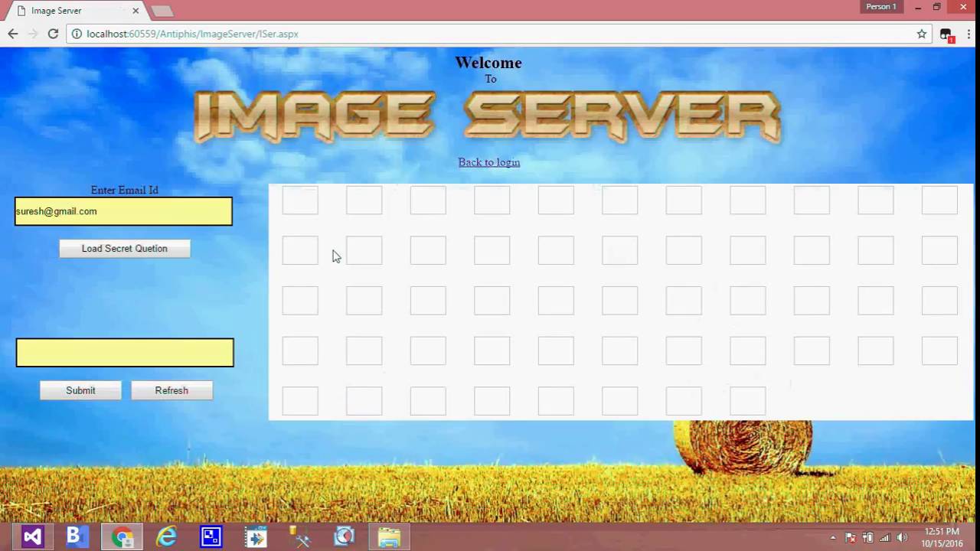
Task: View site information for localhost
Action: tap(77, 34)
